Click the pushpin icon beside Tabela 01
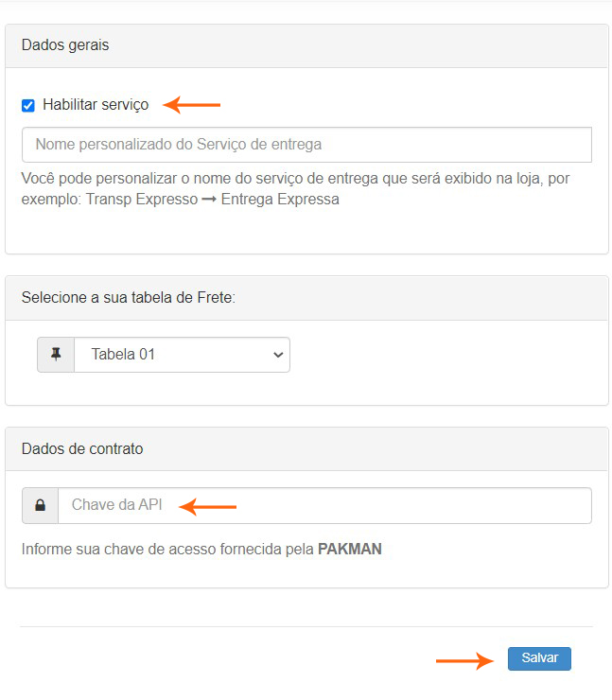Viewport: 612px width, 700px height. pos(56,355)
